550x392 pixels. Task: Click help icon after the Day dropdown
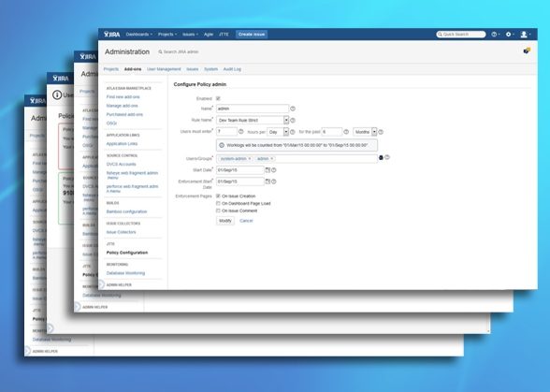point(292,132)
